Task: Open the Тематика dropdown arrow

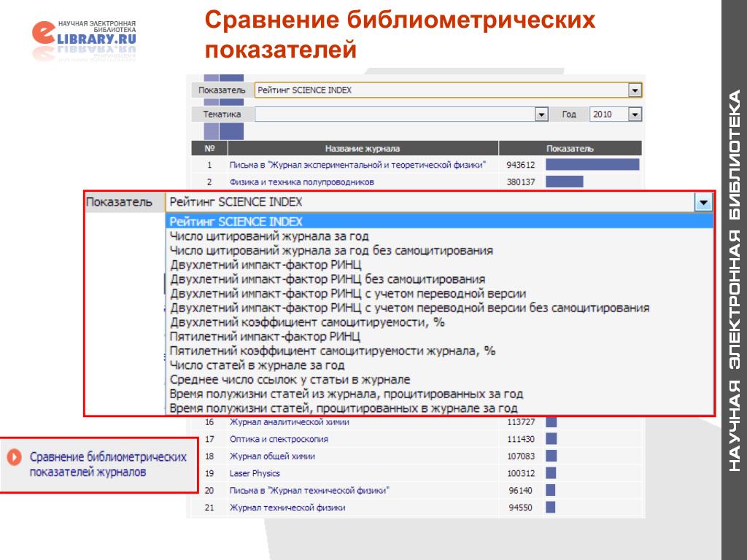Action: [541, 114]
